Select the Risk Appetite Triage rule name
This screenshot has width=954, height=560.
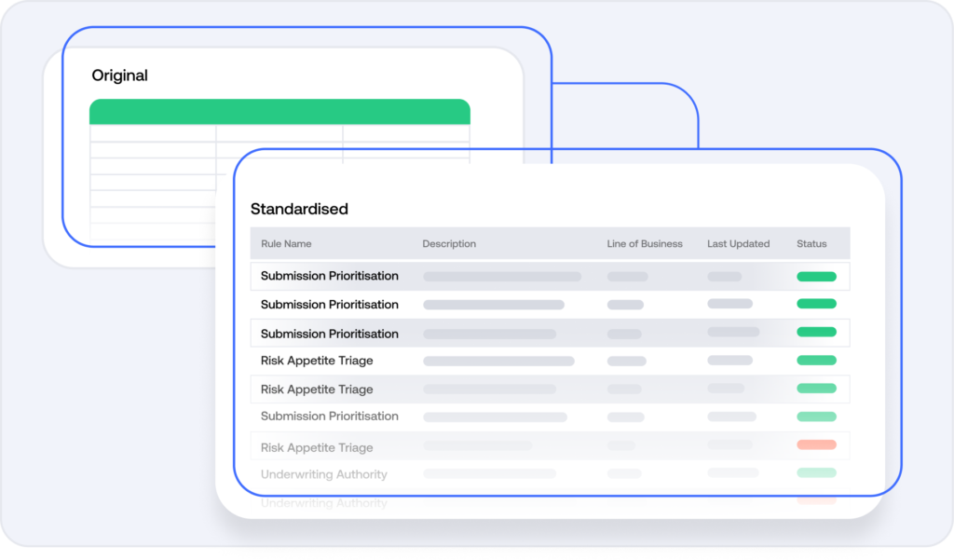click(x=316, y=361)
